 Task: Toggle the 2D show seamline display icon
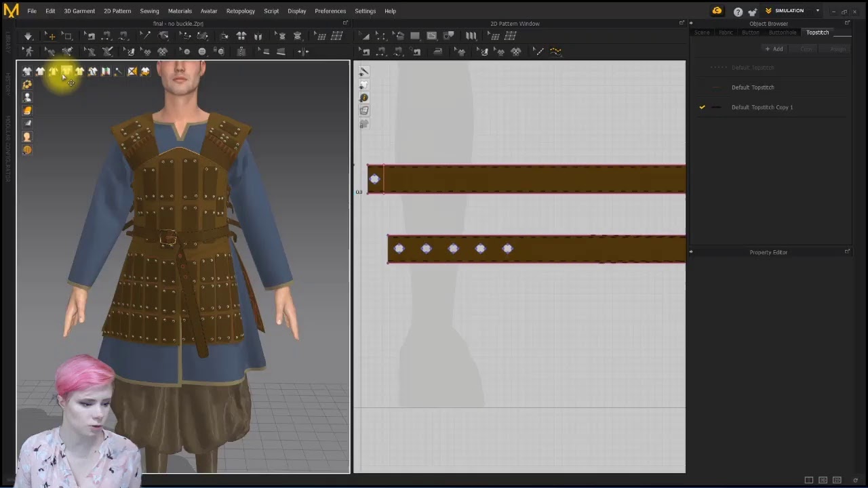pos(364,72)
